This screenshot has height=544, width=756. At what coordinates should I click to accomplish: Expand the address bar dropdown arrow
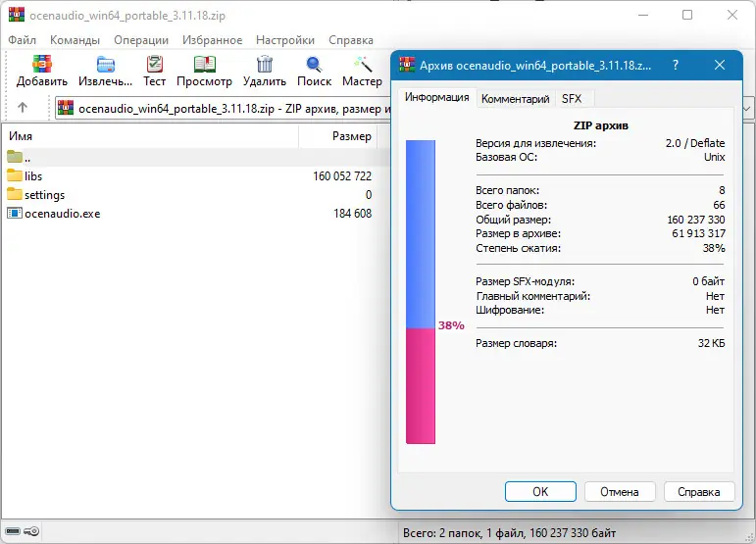point(746,108)
